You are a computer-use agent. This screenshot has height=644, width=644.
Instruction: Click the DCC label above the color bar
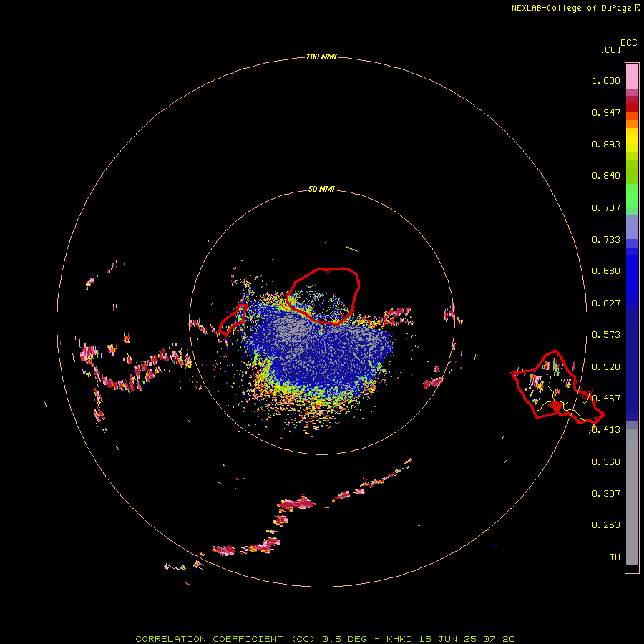click(x=629, y=43)
